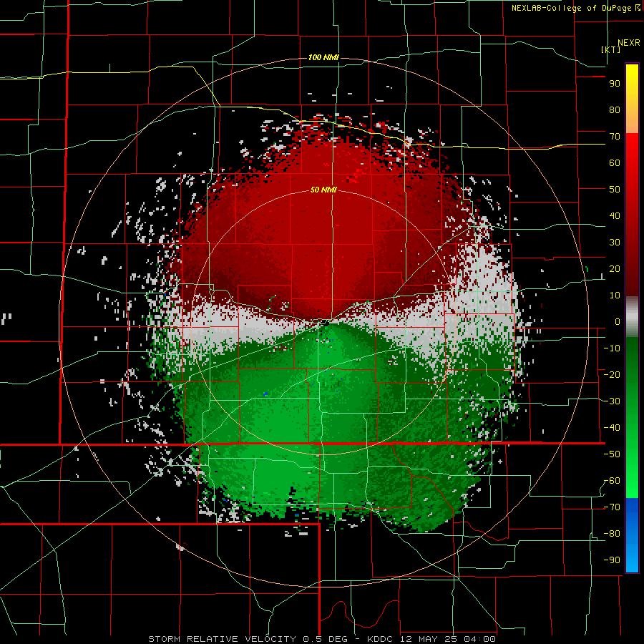Click the -50 value on the velocity scale

(x=612, y=454)
